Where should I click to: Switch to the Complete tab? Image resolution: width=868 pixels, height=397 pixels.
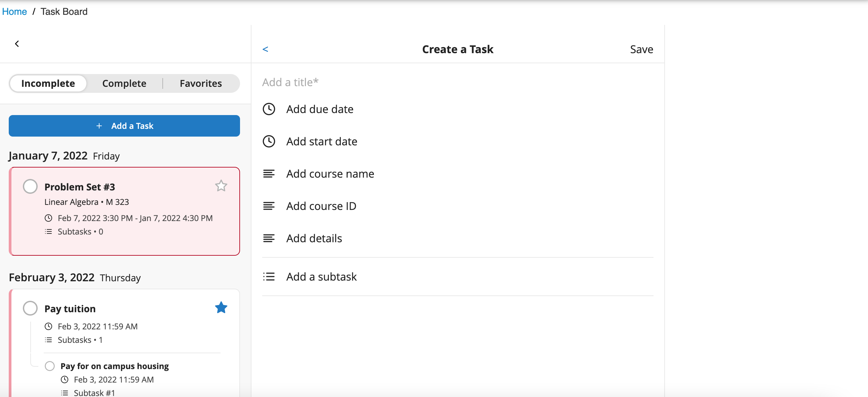pyautogui.click(x=124, y=83)
